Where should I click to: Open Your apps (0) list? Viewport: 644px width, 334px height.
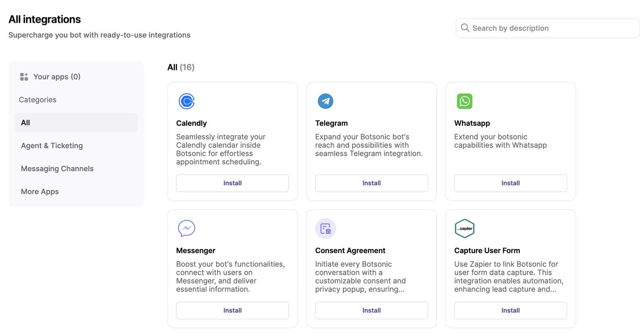(x=57, y=77)
